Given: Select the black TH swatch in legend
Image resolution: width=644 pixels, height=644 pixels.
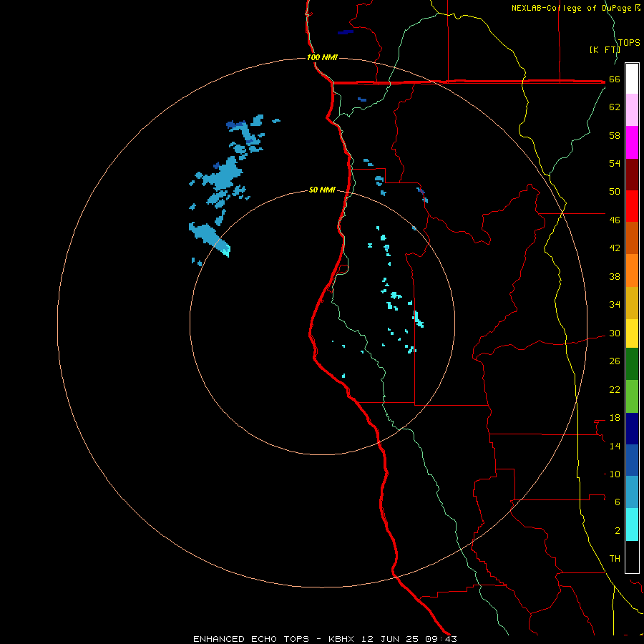Looking at the screenshot, I should 632,557.
